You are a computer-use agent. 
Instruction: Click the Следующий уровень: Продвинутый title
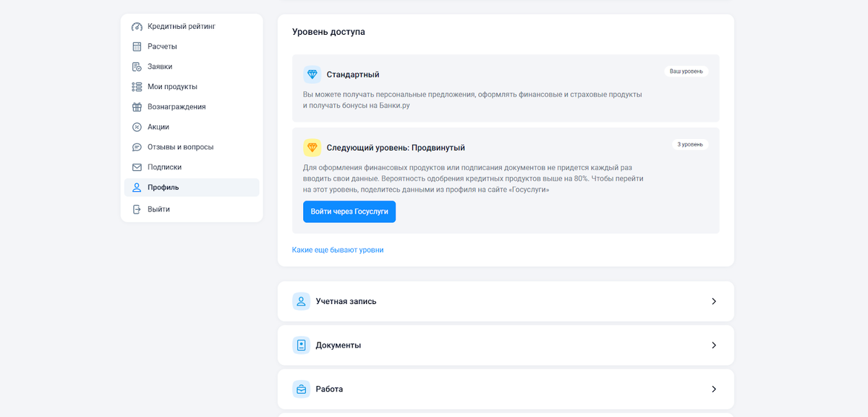coord(396,148)
